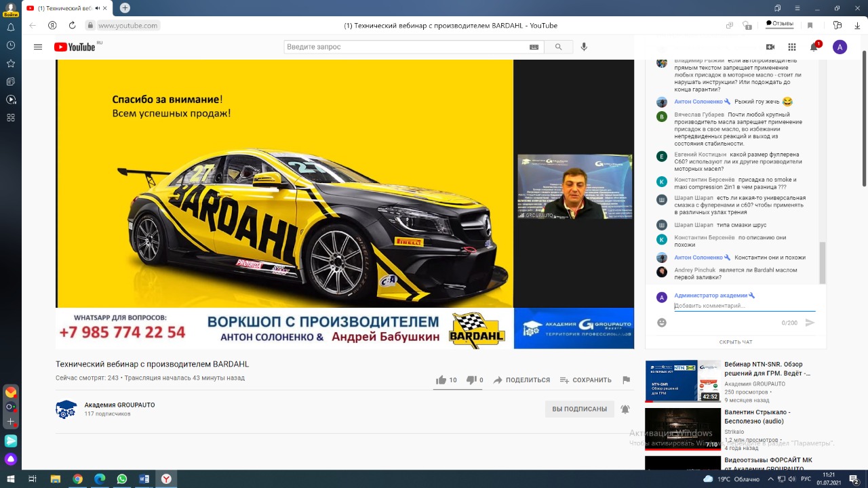Select the YouTube webinar browser tab
This screenshot has height=488, width=868.
[68, 8]
